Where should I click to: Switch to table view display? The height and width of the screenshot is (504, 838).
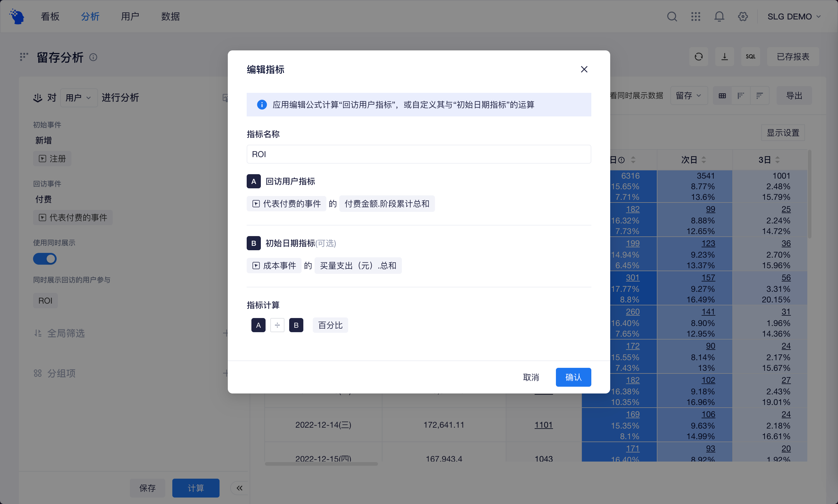coord(722,95)
